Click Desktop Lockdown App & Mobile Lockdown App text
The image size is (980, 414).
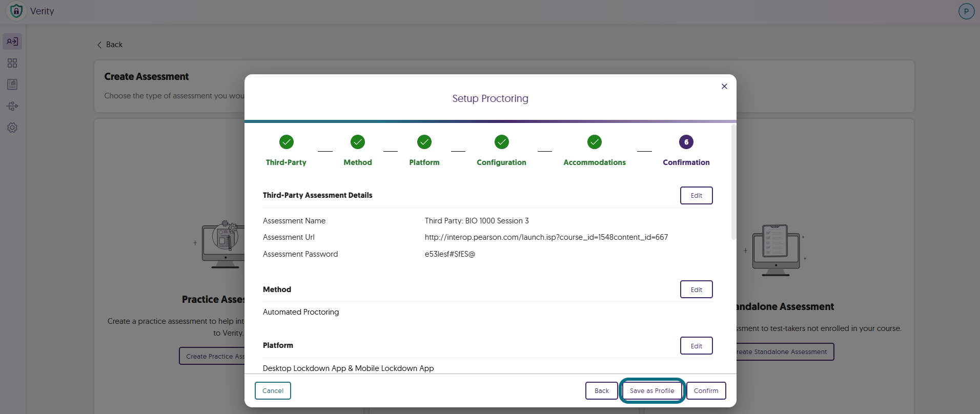[348, 368]
